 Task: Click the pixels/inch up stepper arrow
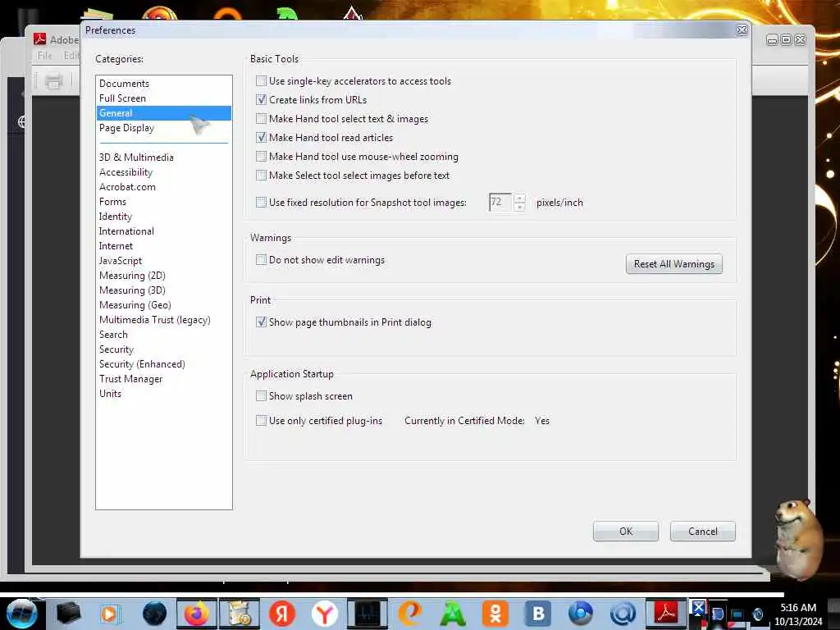click(x=519, y=198)
